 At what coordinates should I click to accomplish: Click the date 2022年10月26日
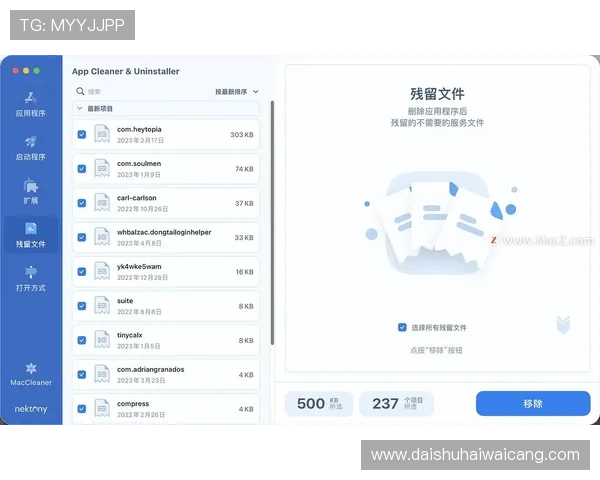(142, 209)
